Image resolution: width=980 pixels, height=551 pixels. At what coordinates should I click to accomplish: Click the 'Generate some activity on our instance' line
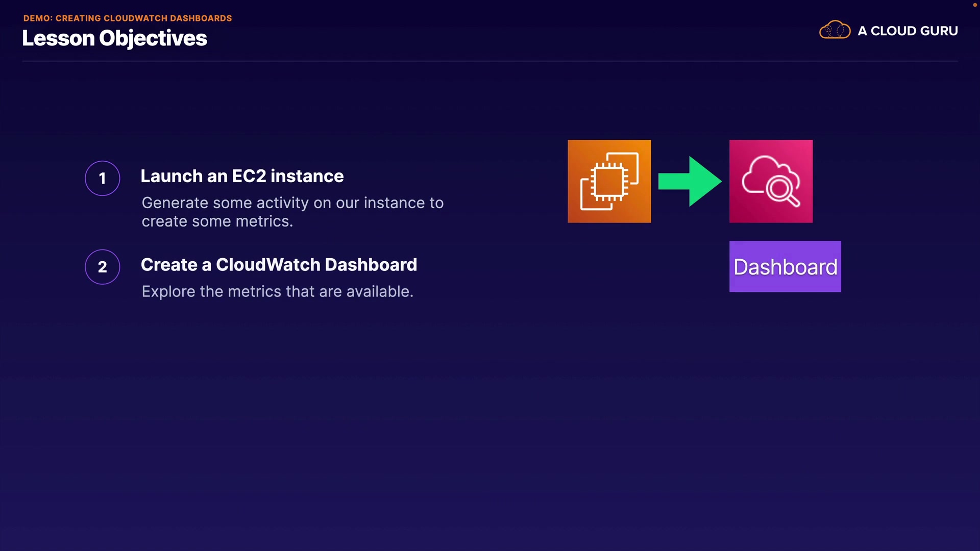[292, 203]
